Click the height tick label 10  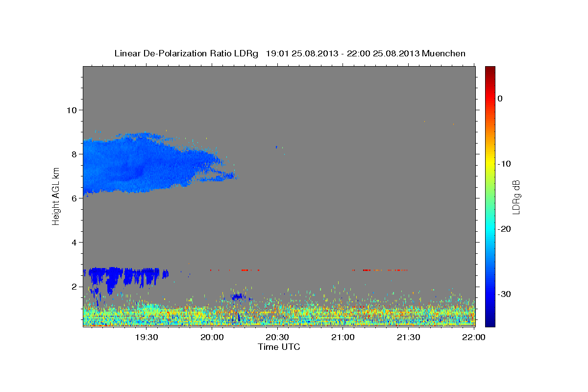point(72,110)
